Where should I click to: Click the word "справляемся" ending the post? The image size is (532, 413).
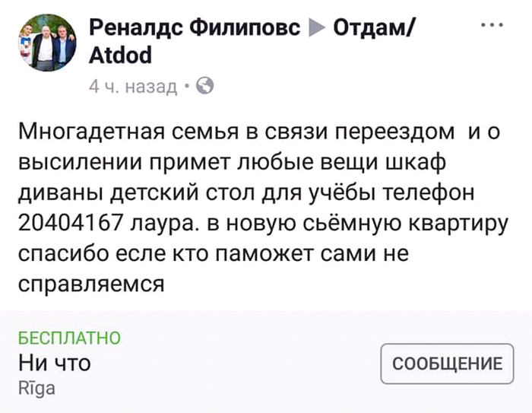pos(90,283)
